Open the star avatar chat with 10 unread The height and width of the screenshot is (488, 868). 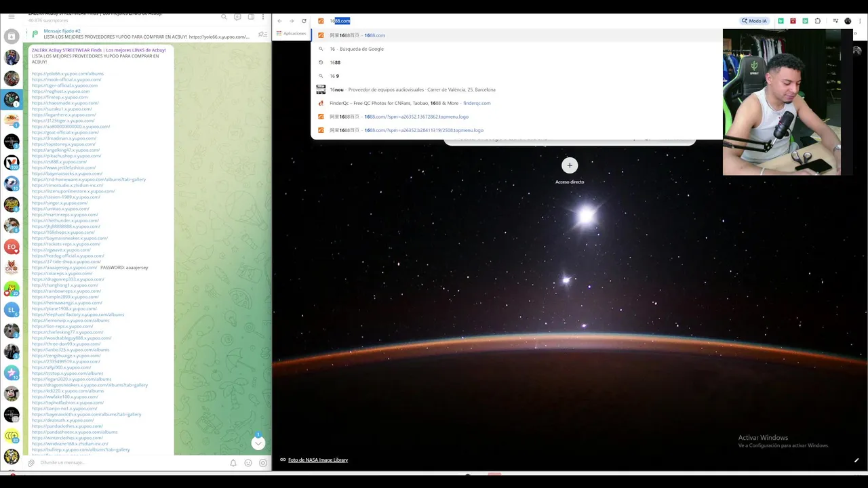coord(12,373)
